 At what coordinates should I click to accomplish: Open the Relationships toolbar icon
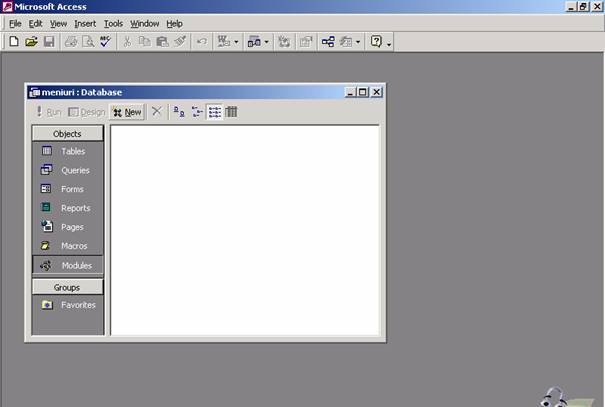[328, 42]
